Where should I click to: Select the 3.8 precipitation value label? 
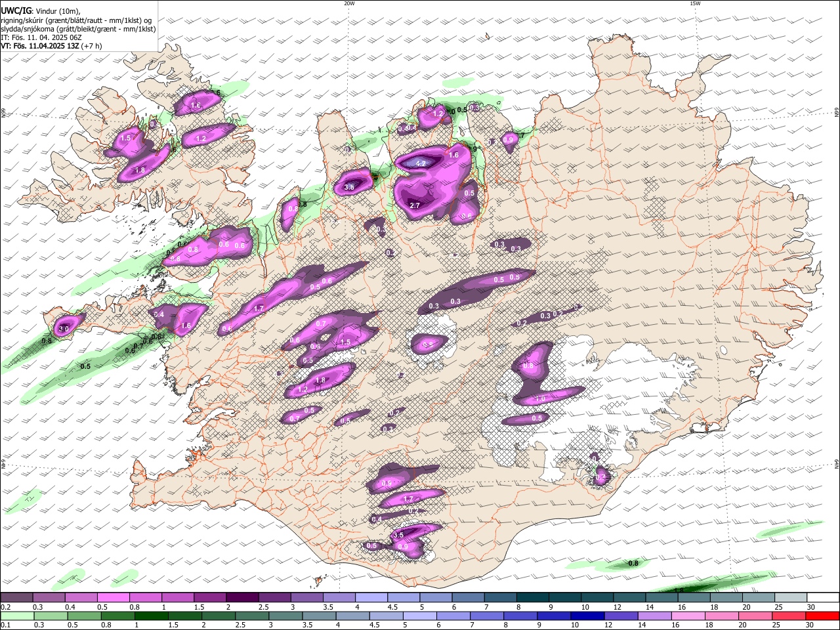point(349,187)
